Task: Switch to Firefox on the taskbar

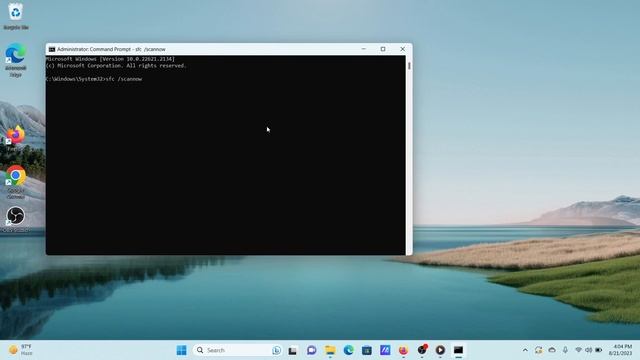Action: tap(403, 350)
